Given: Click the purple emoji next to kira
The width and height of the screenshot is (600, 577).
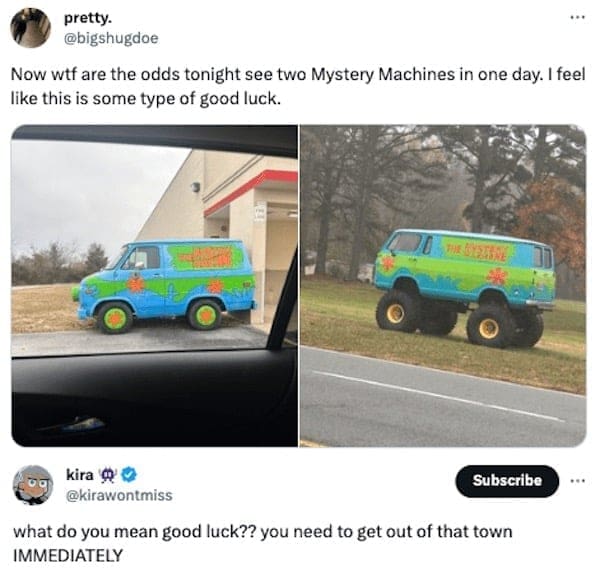Looking at the screenshot, I should pyautogui.click(x=108, y=475).
